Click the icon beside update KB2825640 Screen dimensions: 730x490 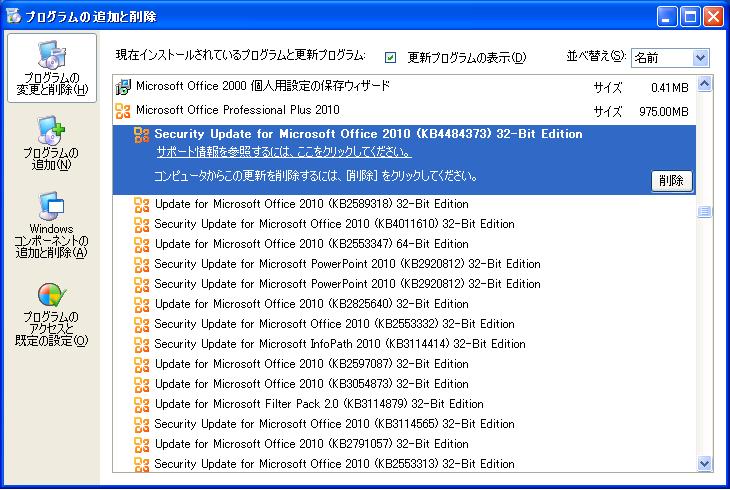coord(142,305)
